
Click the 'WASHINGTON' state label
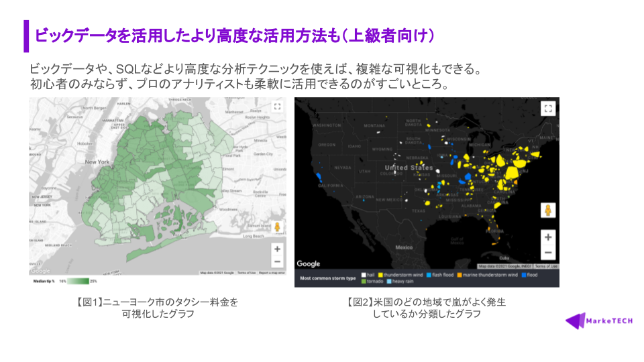[327, 125]
